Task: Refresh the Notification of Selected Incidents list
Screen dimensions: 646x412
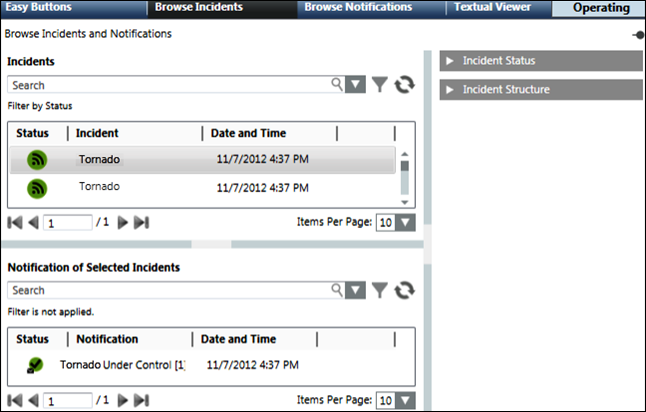Action: pos(404,291)
